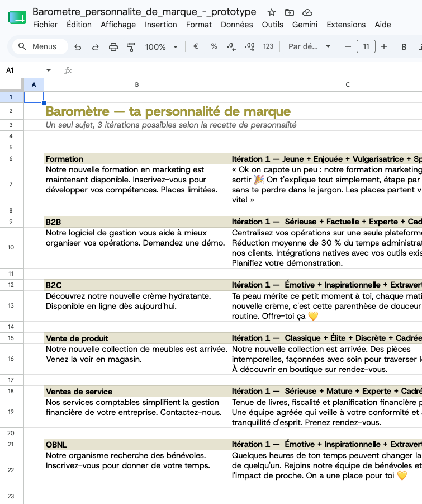Activate the paint format tool
Viewport: 422px width, 504px height.
coord(131,47)
